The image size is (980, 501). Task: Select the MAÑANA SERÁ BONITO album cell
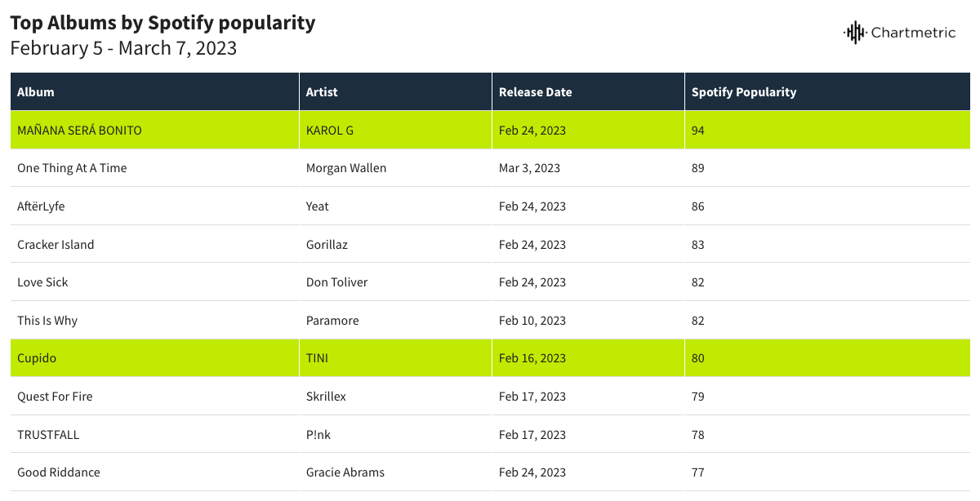pyautogui.click(x=79, y=131)
